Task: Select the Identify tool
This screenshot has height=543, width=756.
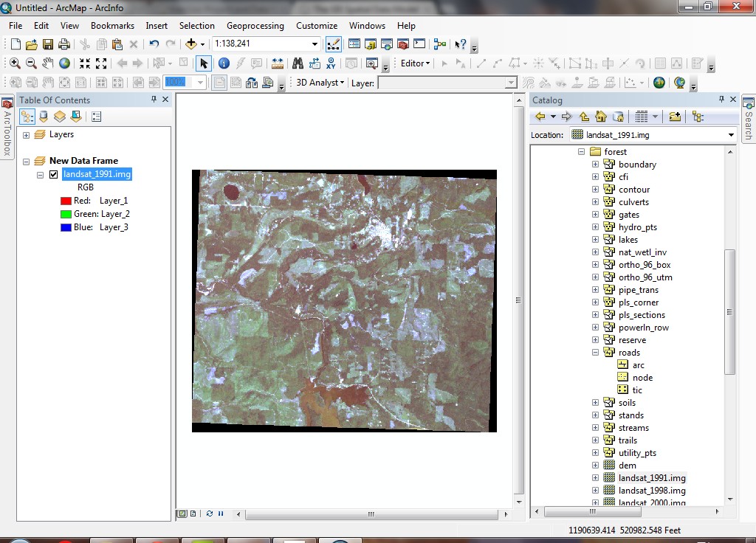Action: (x=224, y=63)
